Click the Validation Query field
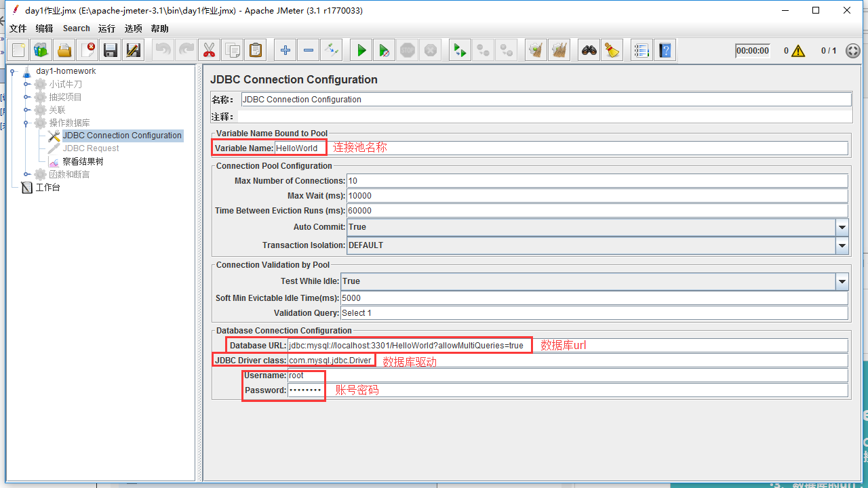This screenshot has height=488, width=868. pyautogui.click(x=593, y=313)
